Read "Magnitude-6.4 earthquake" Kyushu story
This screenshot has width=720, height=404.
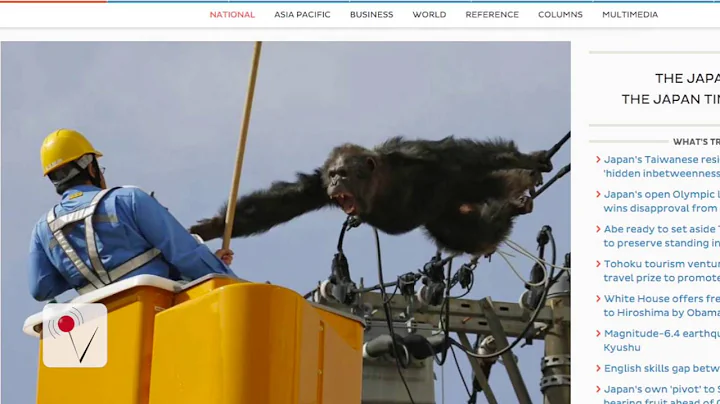point(662,340)
